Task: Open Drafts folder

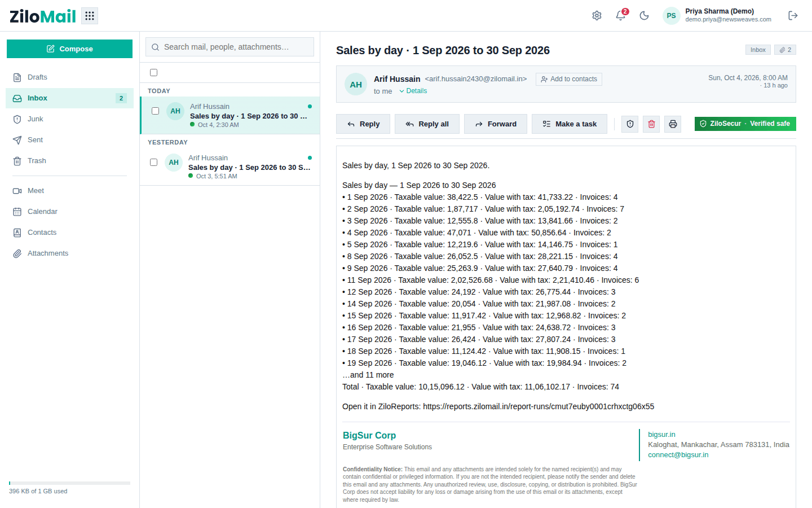Action: point(69,77)
